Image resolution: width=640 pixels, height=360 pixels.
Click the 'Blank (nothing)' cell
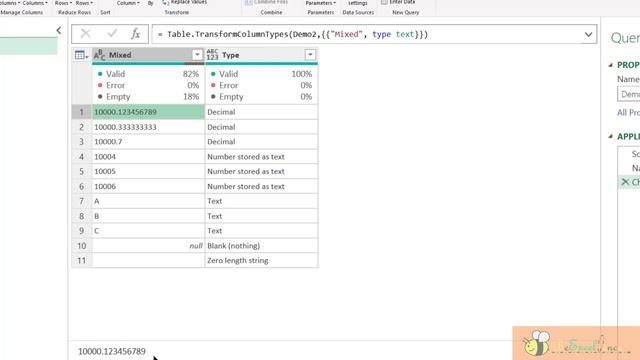pyautogui.click(x=261, y=246)
